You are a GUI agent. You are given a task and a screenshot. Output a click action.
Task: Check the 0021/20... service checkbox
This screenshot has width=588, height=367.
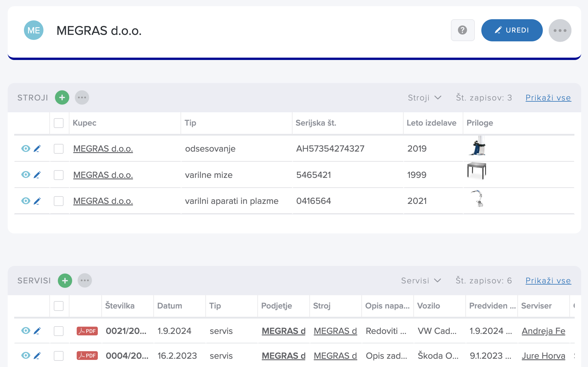coord(59,331)
